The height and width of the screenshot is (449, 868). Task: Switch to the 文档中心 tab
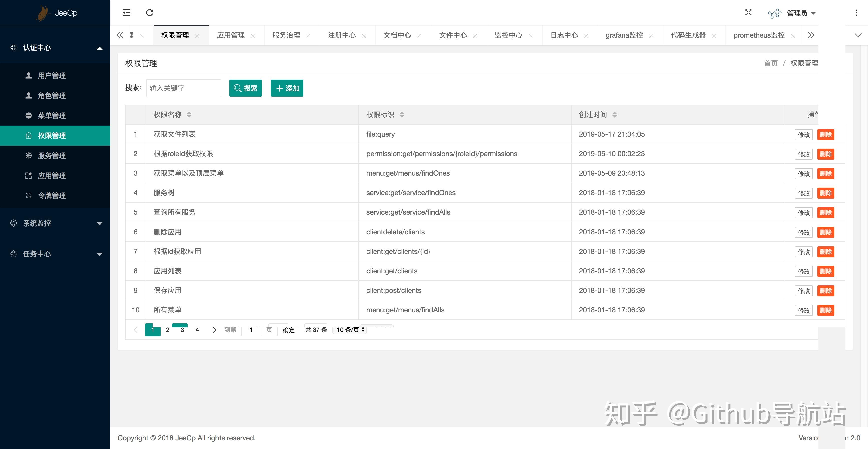click(398, 35)
